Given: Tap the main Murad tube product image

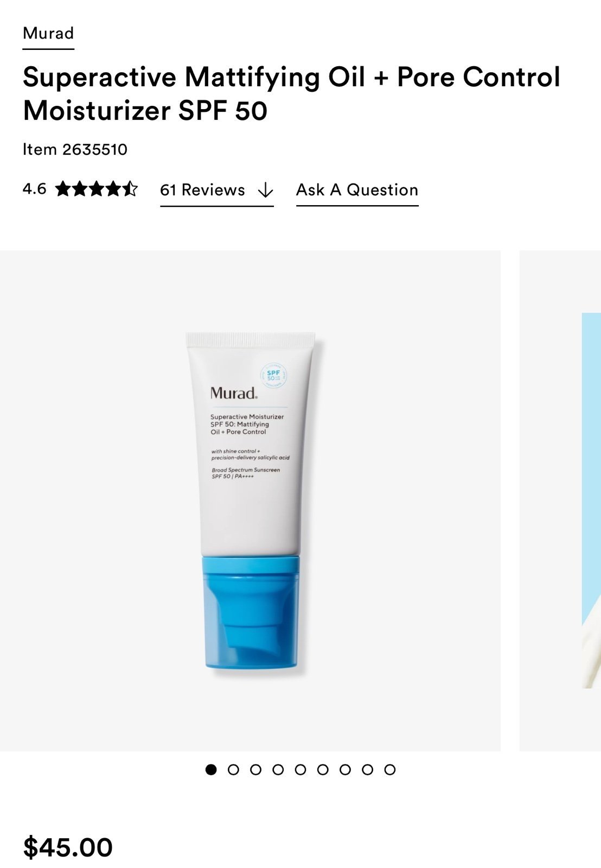Looking at the screenshot, I should click(x=250, y=500).
